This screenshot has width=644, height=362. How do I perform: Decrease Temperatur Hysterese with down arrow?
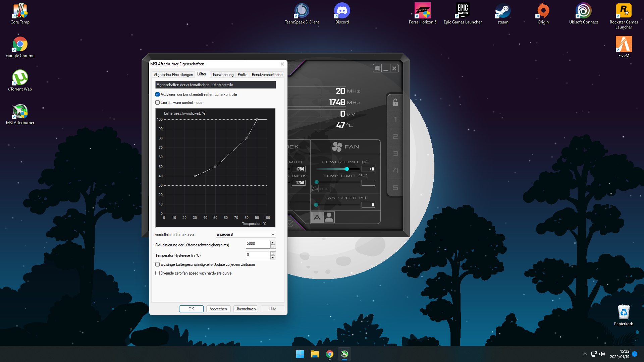tap(273, 258)
